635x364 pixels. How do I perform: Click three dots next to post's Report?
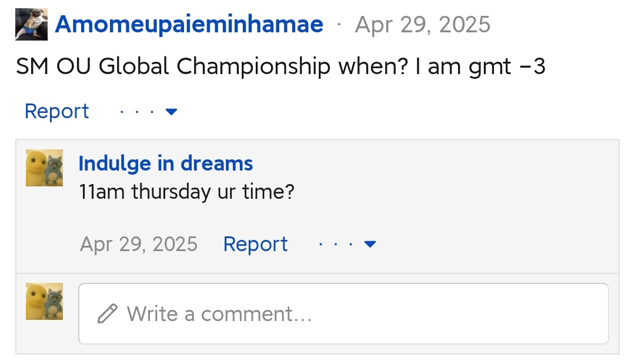137,111
